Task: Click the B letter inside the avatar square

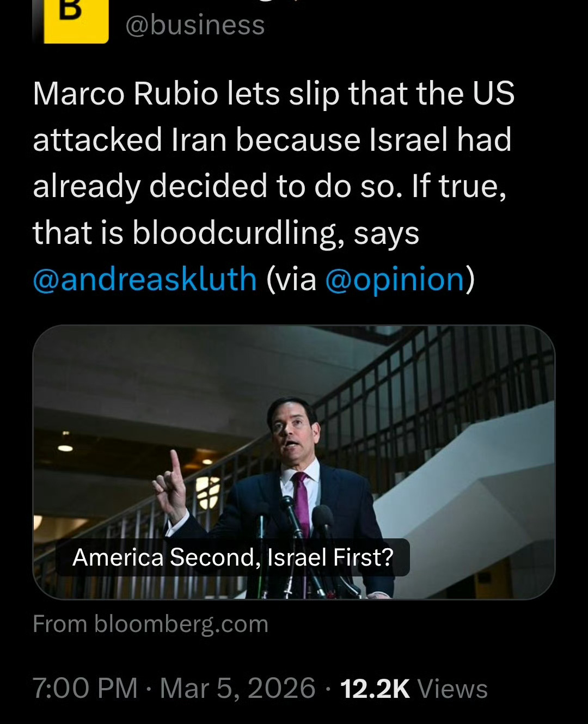Action: [x=71, y=14]
